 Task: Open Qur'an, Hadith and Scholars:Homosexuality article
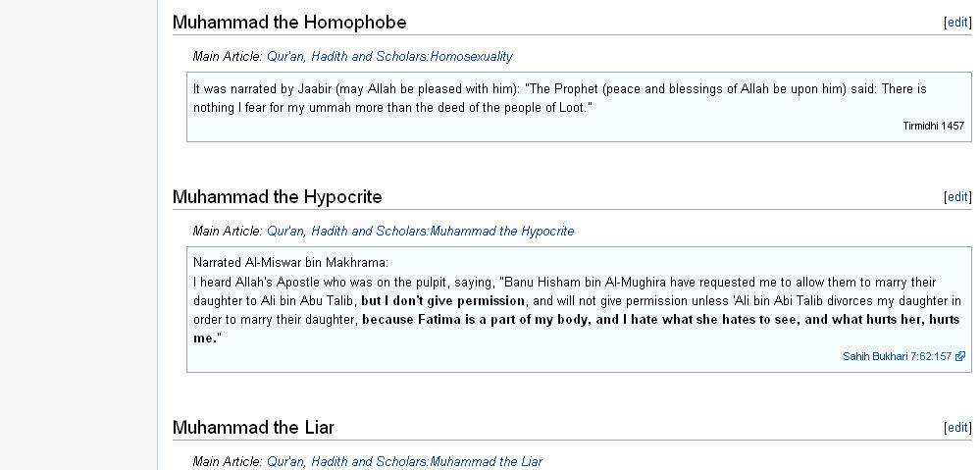(x=389, y=56)
